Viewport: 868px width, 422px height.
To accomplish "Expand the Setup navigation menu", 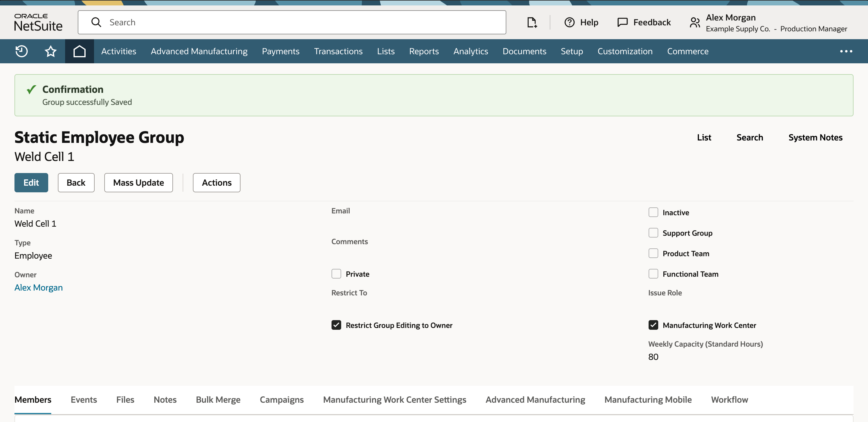I will coord(572,51).
